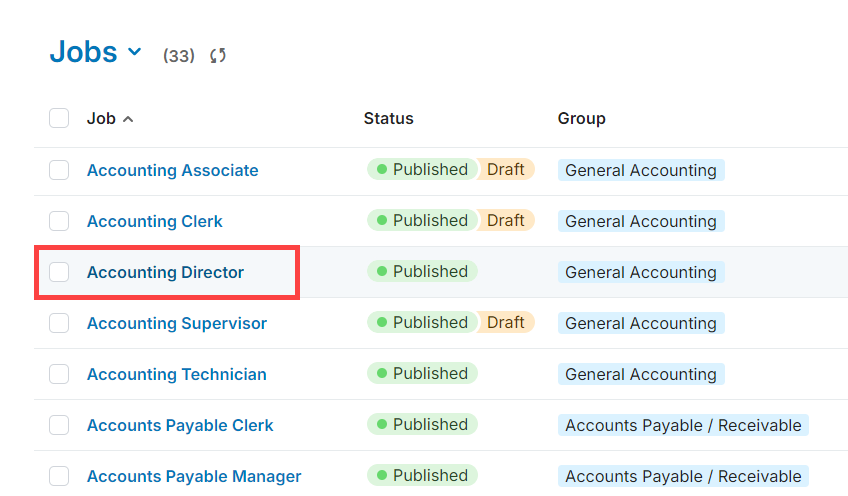This screenshot has height=496, width=848.
Task: View the Accounts Payable Manager job
Action: (x=193, y=476)
